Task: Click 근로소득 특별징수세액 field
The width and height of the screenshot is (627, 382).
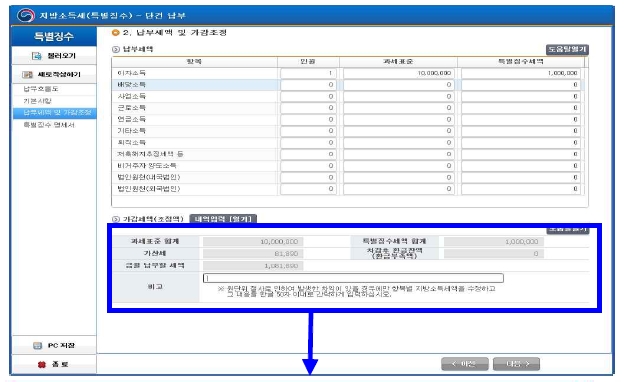Action: [521, 108]
